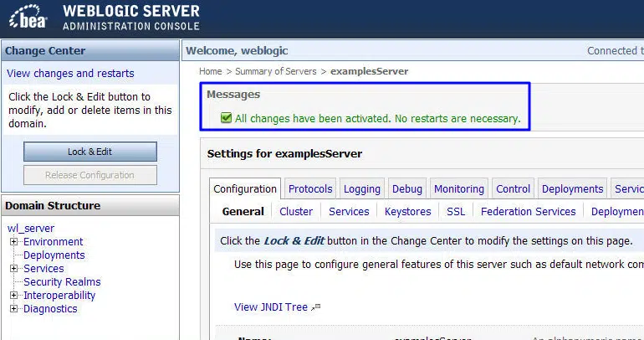Expand the Environment tree node
Viewport: 644px width, 340px height.
[x=13, y=242]
